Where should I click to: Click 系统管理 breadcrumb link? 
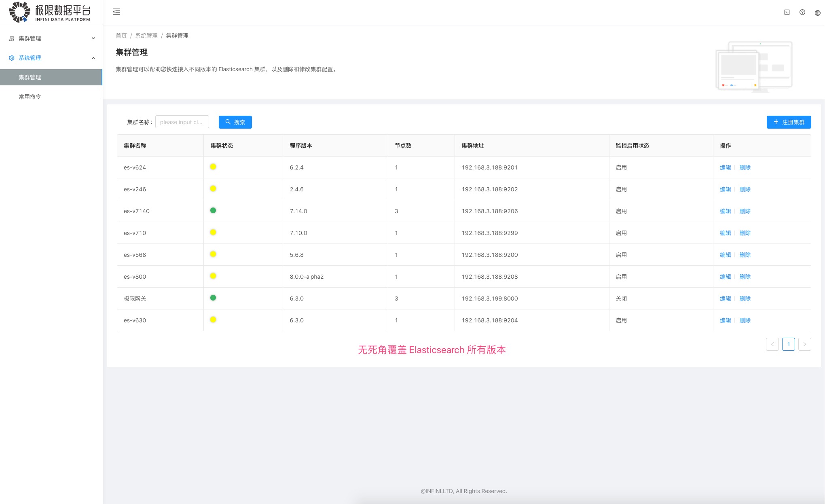[x=146, y=36]
